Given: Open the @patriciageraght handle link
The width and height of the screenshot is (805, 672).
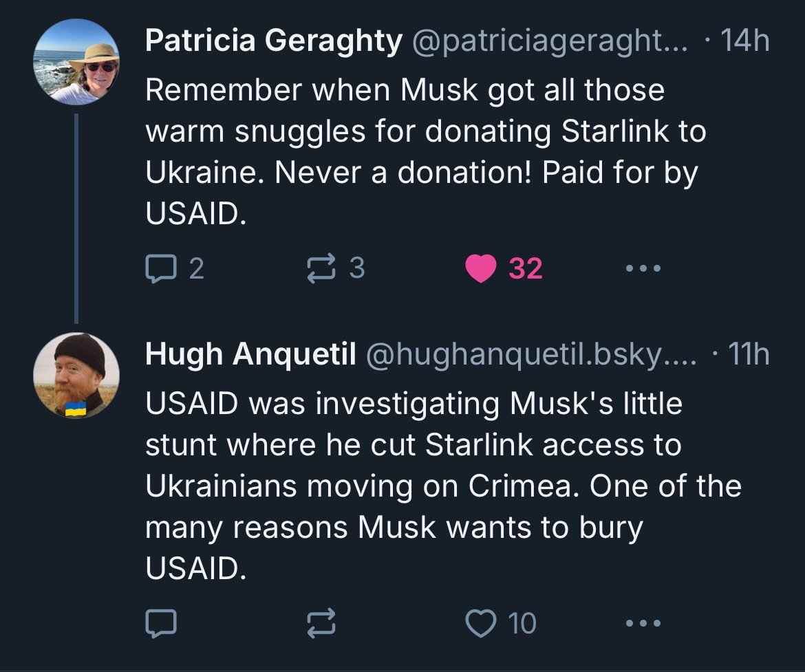Looking at the screenshot, I should click(549, 43).
